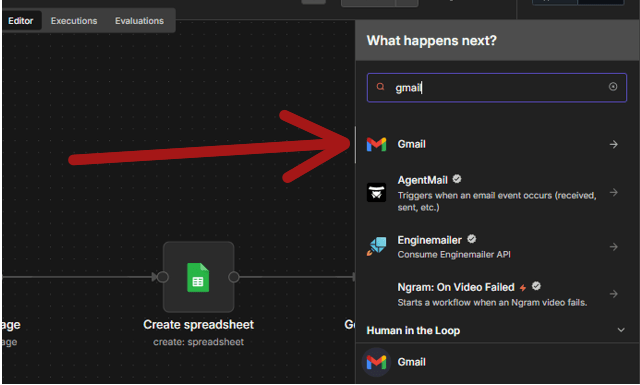This screenshot has height=385, width=640.
Task: Open AgentMail with its right arrow
Action: [x=613, y=192]
